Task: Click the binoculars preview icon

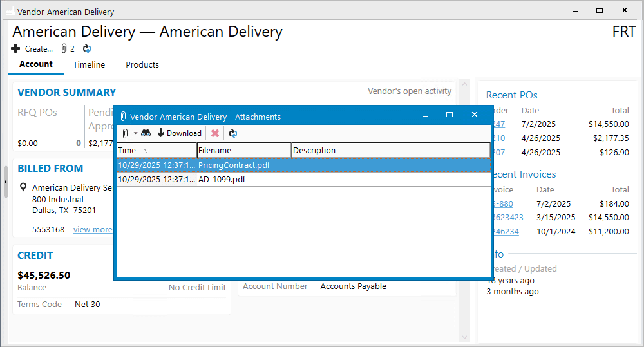Action: [146, 133]
